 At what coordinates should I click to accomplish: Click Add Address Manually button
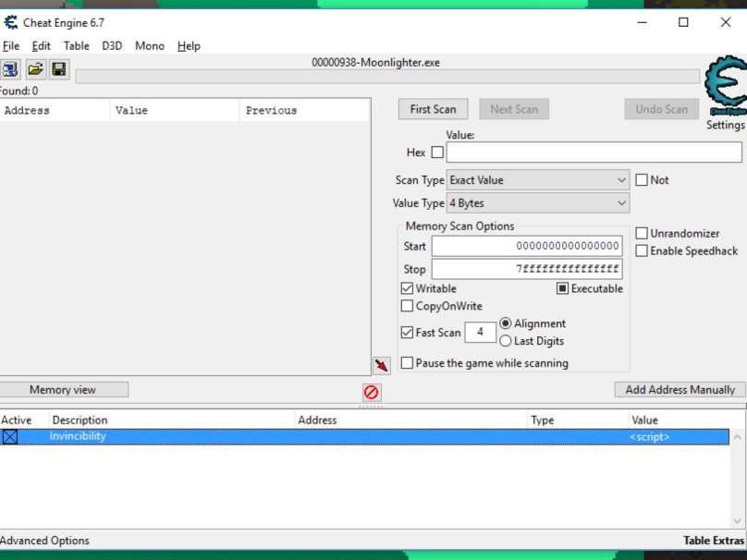[x=680, y=390]
